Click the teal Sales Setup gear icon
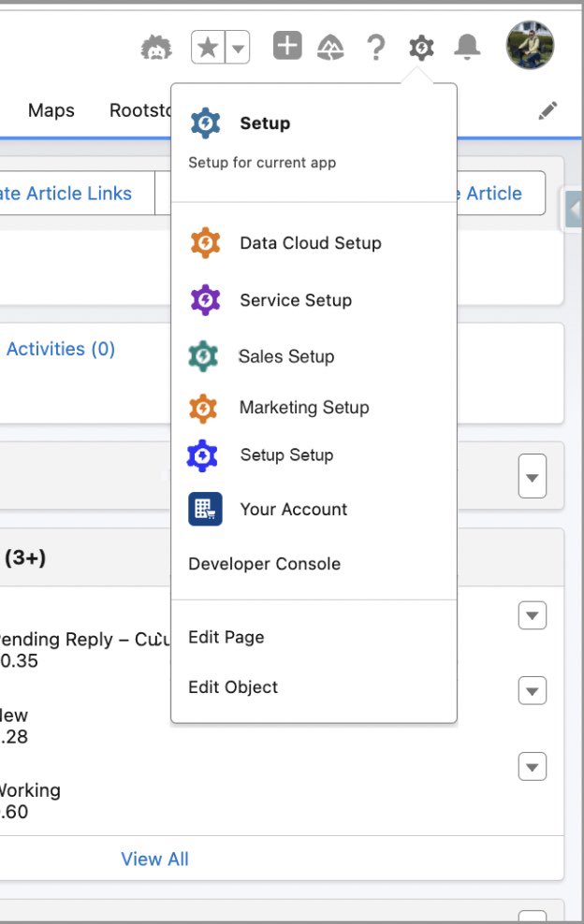The width and height of the screenshot is (584, 924). pyautogui.click(x=203, y=356)
